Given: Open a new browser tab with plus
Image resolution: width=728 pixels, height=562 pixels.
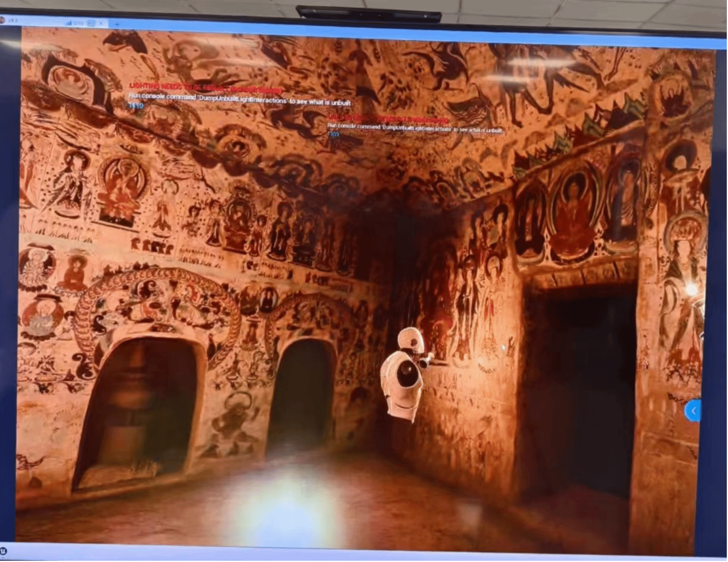Looking at the screenshot, I should pos(117,24).
